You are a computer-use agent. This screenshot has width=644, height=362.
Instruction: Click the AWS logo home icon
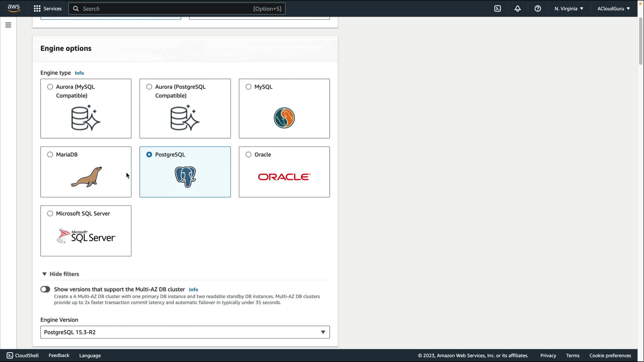14,8
